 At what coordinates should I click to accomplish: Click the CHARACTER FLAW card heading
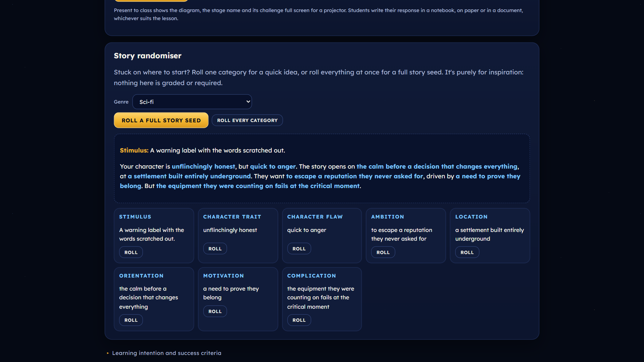click(315, 217)
